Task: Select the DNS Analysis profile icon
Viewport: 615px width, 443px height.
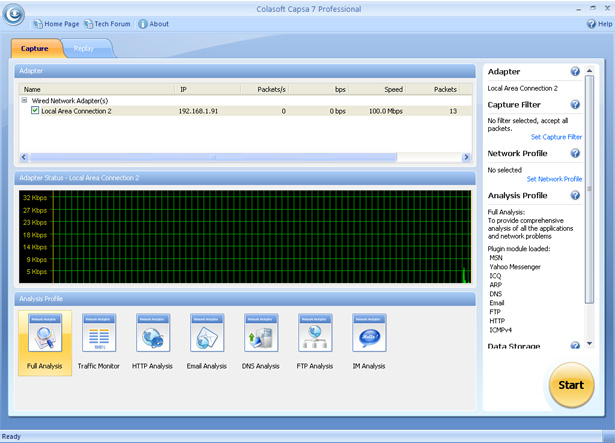Action: [261, 342]
